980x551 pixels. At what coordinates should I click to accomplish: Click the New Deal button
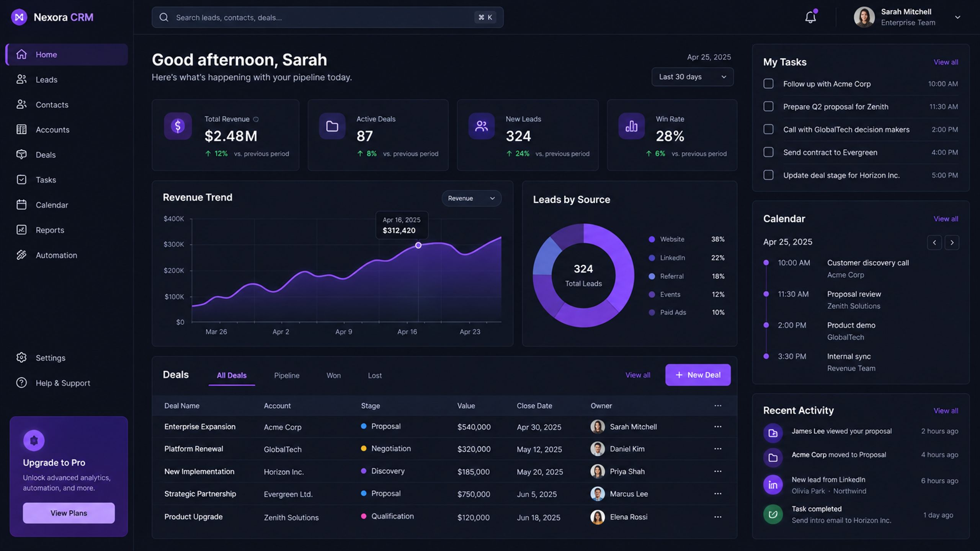click(698, 375)
